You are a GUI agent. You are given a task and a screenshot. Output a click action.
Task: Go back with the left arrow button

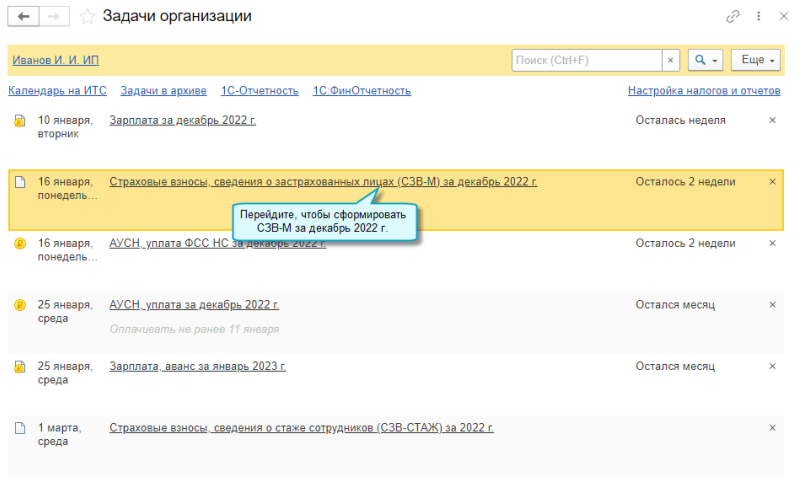tap(23, 16)
